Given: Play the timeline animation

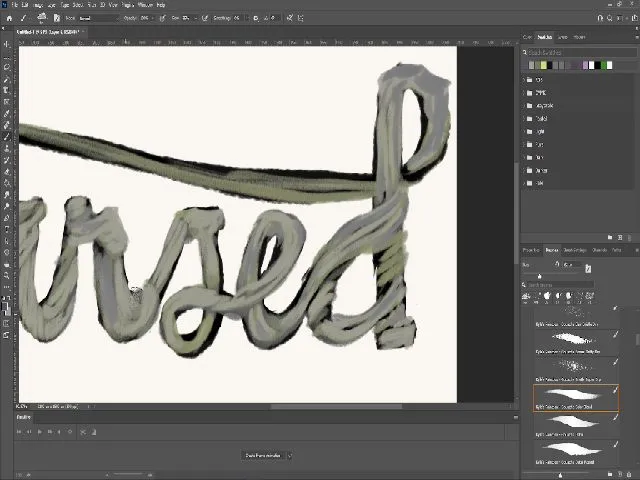Looking at the screenshot, I should 40,431.
